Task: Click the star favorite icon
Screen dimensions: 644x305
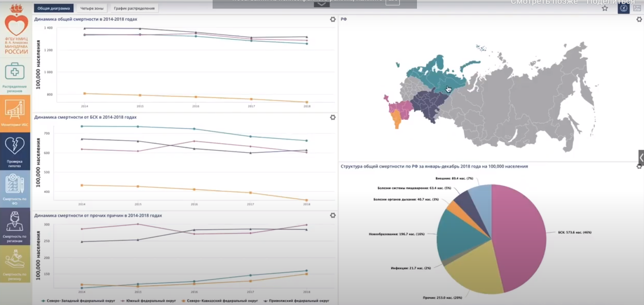Action: tap(605, 8)
